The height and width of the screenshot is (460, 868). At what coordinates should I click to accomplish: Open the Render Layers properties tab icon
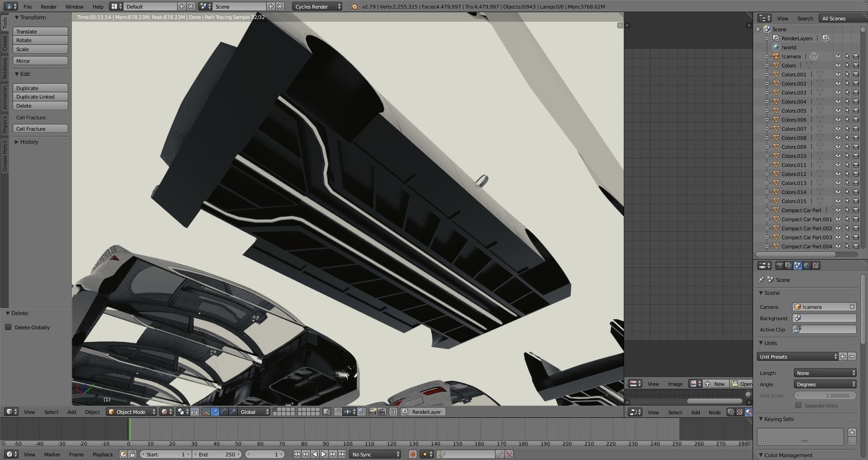788,266
